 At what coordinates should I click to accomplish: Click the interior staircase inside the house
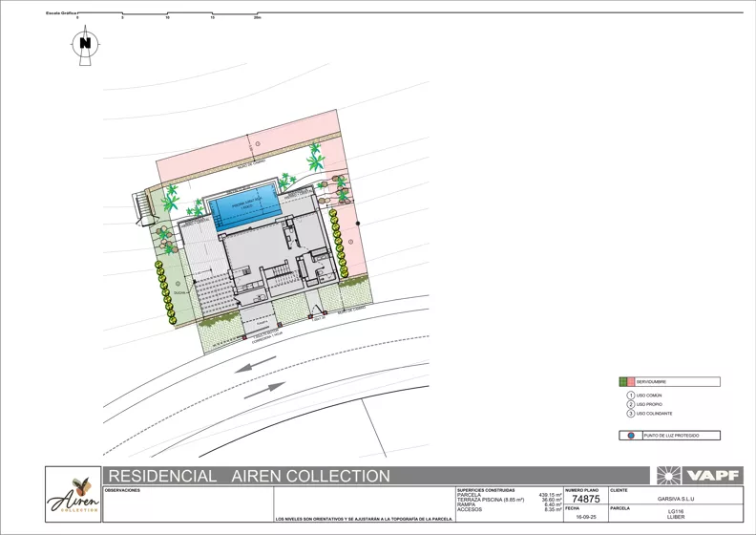coord(283,273)
